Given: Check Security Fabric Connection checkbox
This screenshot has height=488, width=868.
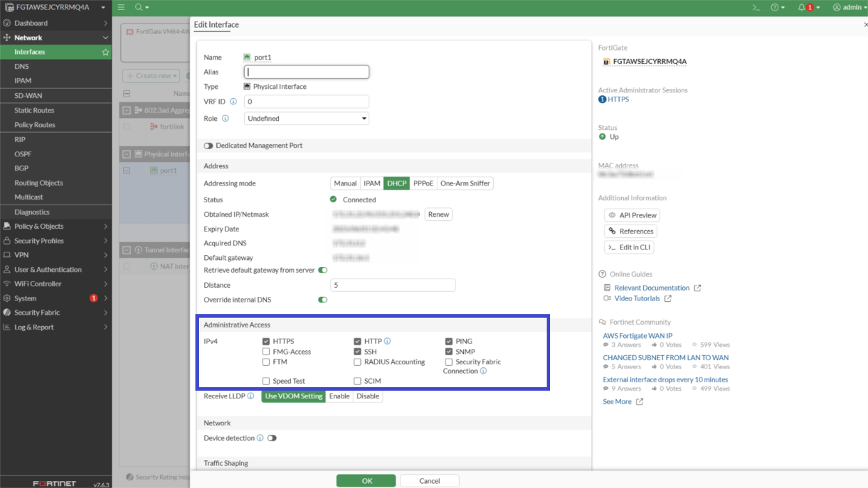Looking at the screenshot, I should tap(449, 362).
